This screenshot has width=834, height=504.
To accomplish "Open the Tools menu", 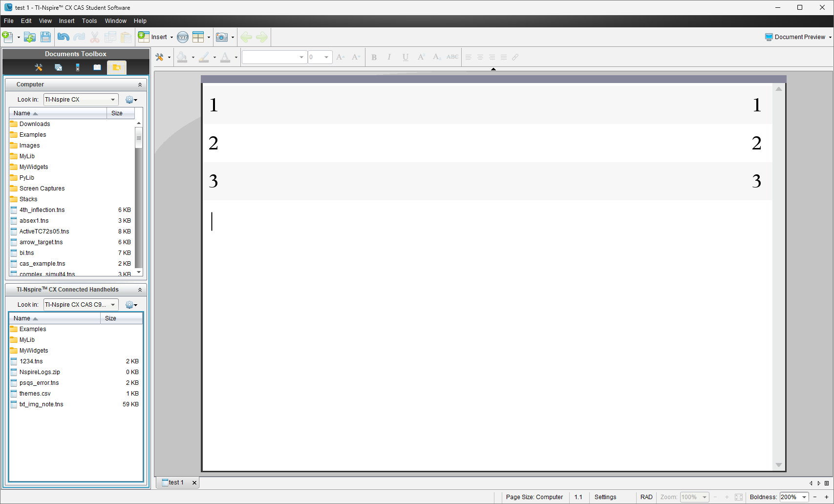I will point(89,21).
